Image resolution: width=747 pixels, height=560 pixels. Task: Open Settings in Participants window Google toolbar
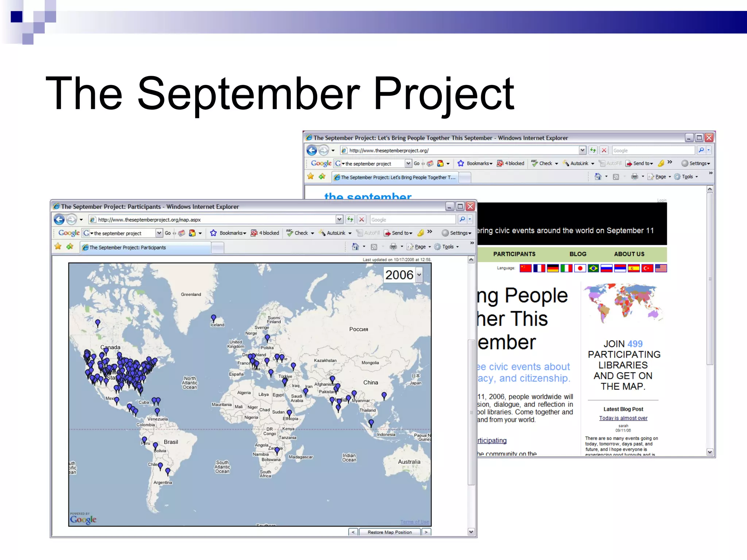tap(456, 233)
